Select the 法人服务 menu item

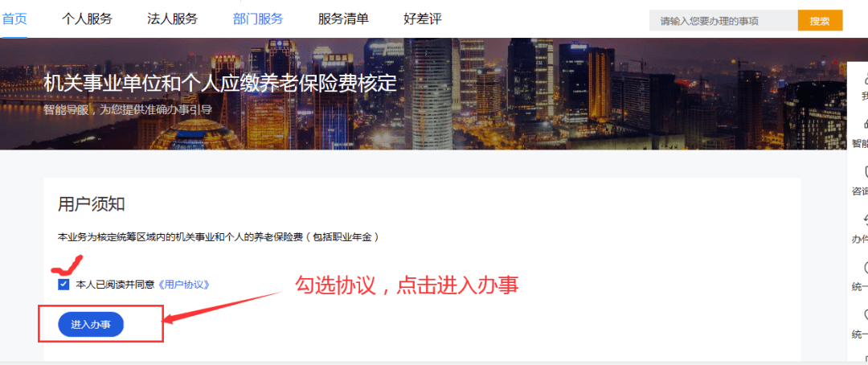(x=172, y=18)
